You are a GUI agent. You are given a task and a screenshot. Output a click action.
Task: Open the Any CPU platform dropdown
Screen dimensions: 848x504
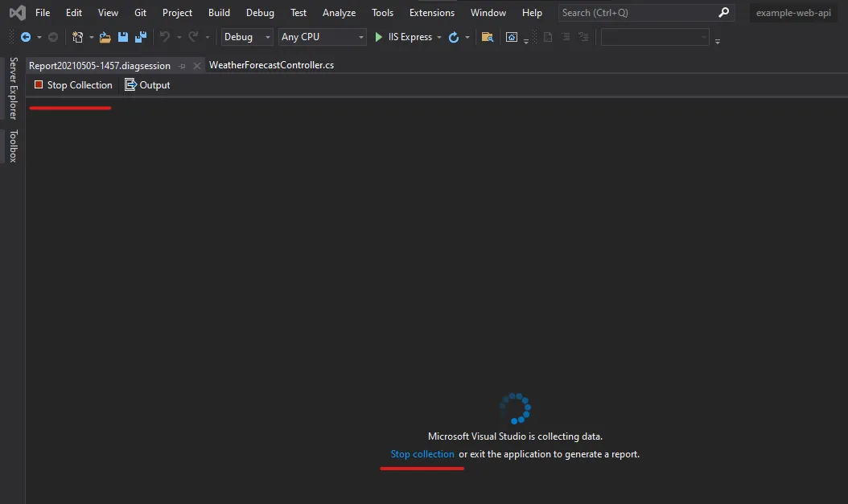click(x=323, y=37)
